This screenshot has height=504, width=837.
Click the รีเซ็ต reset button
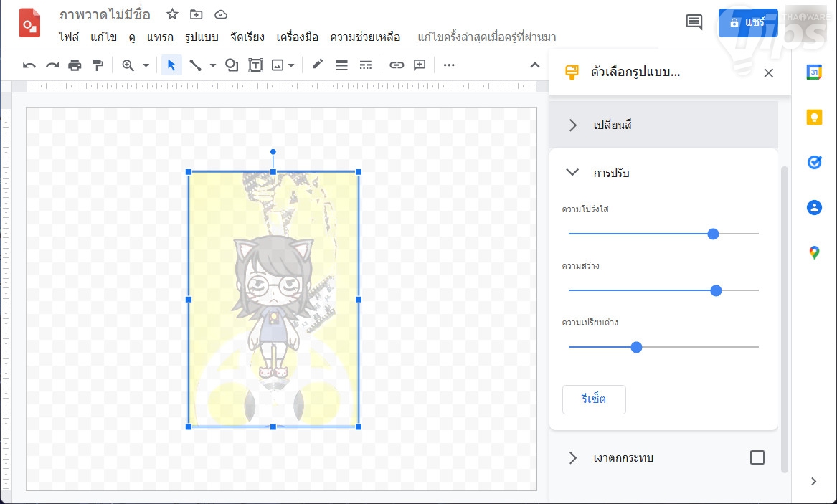point(594,399)
